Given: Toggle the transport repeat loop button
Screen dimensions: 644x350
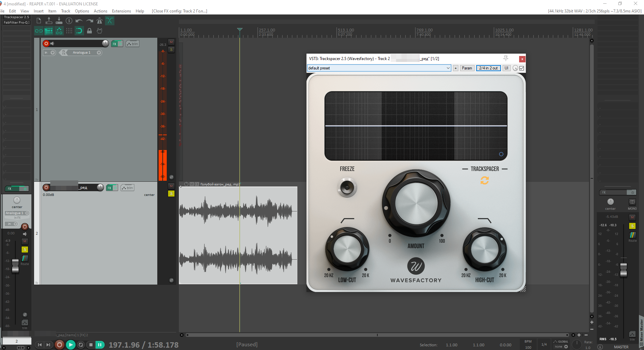Looking at the screenshot, I should pyautogui.click(x=81, y=345).
